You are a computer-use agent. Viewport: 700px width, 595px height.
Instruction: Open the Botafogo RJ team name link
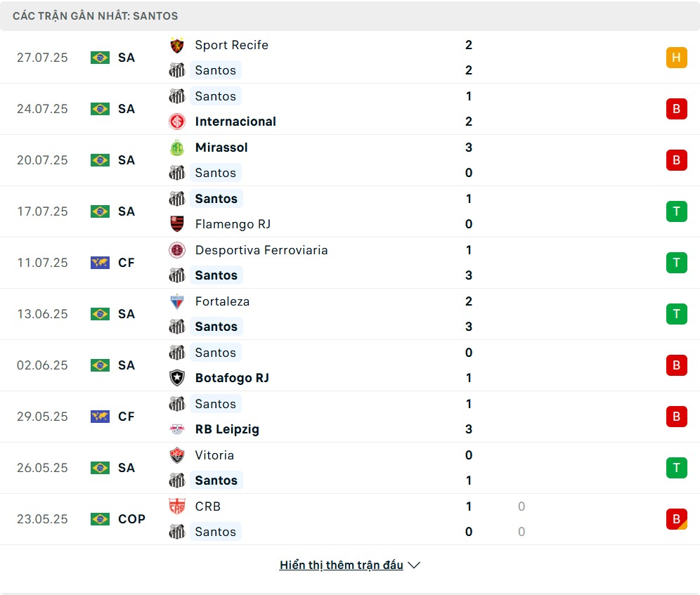point(232,378)
